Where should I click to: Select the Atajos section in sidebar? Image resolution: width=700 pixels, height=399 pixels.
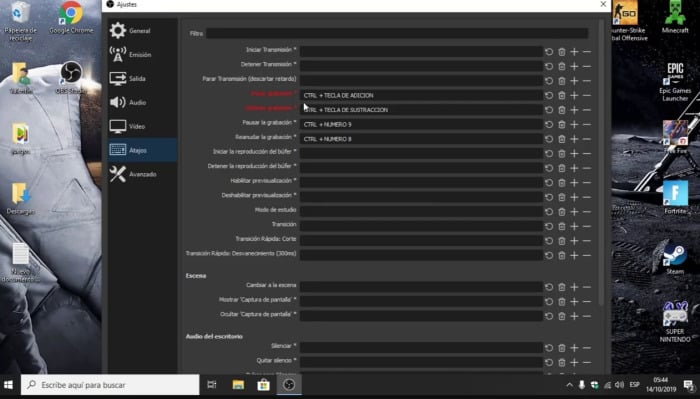pyautogui.click(x=142, y=150)
